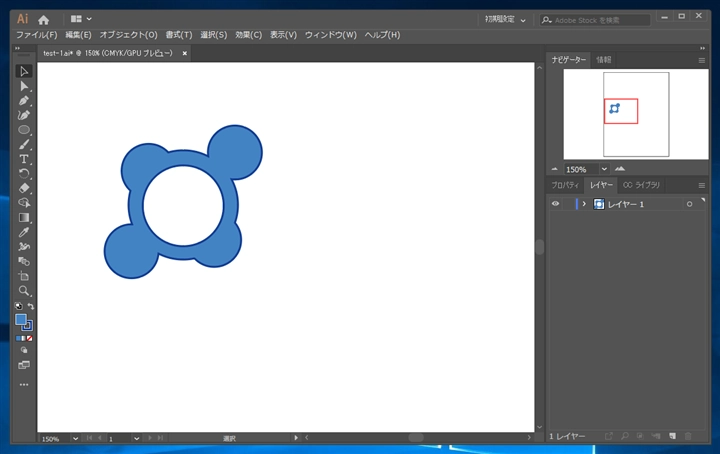Open artboard number dropdown
720x454 pixels.
(136, 438)
